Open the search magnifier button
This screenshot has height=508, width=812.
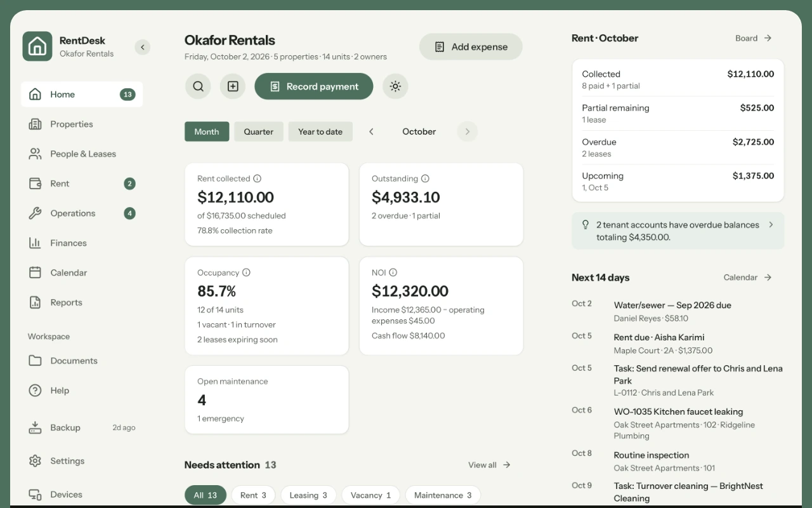point(198,86)
